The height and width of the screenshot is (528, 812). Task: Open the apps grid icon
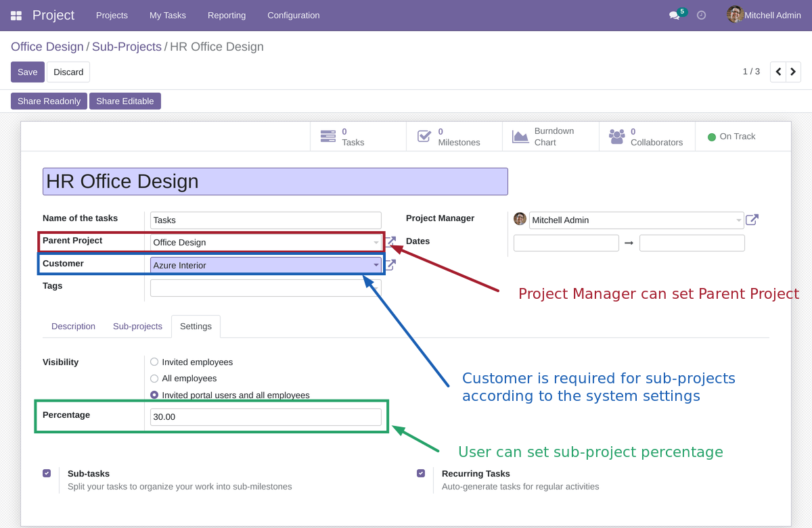tap(15, 15)
